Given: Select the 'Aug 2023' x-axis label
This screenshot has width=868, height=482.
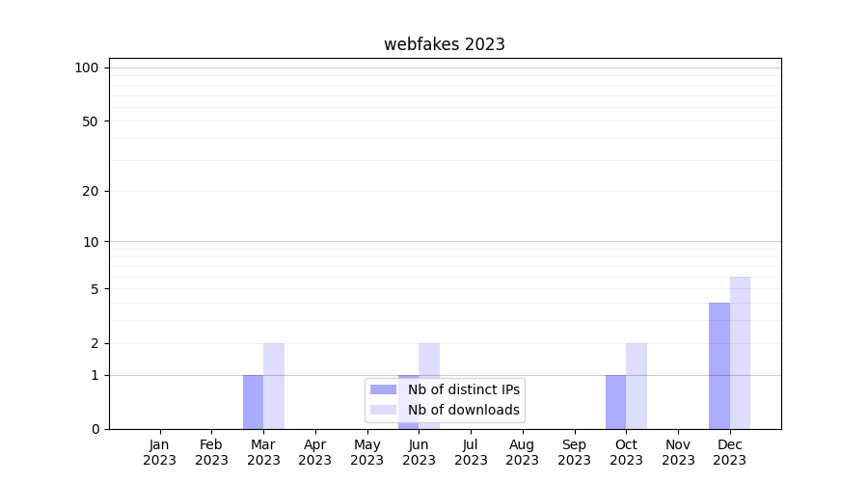Looking at the screenshot, I should tap(523, 452).
